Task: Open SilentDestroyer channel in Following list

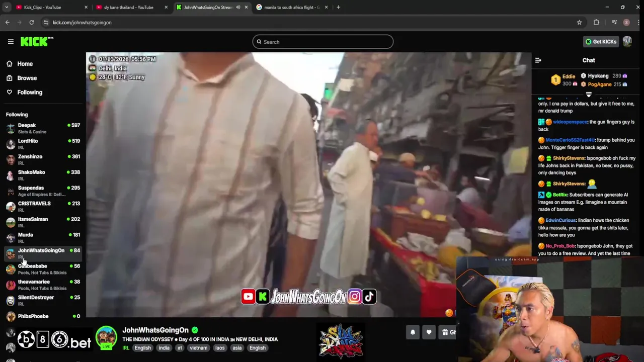Action: point(43,300)
